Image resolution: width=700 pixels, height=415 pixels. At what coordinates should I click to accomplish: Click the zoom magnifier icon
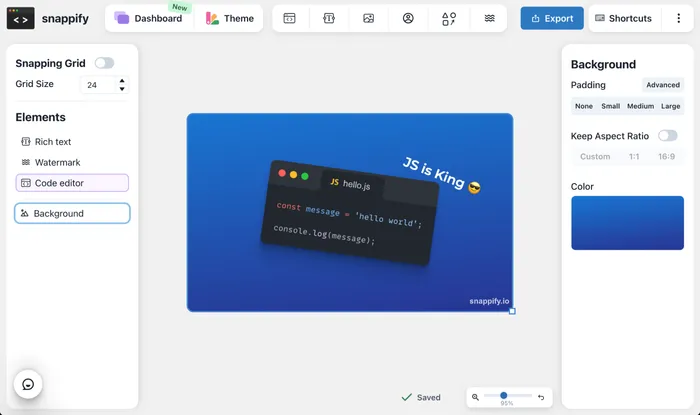click(x=475, y=397)
